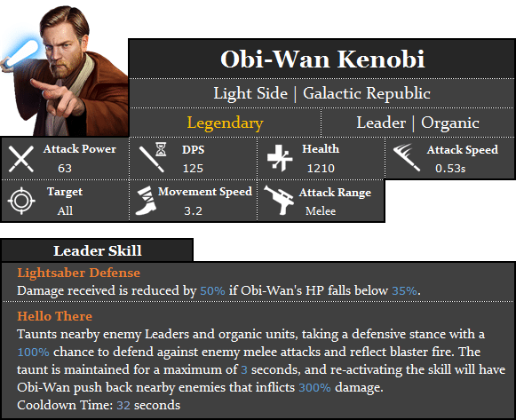Viewport: 516px width, 420px height.
Task: Click the crossed swords Attack Power icon
Action: (x=21, y=159)
